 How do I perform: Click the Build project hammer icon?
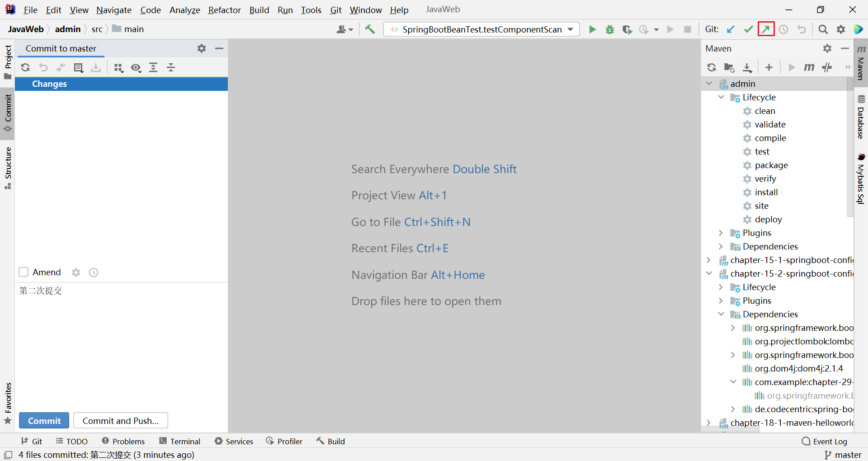coord(370,29)
